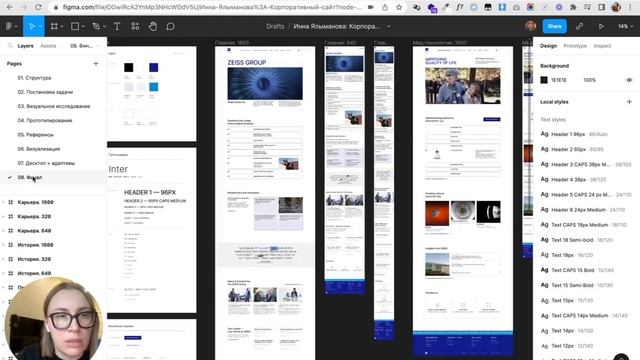Expand the История. 320 layer

pyautogui.click(x=4, y=259)
